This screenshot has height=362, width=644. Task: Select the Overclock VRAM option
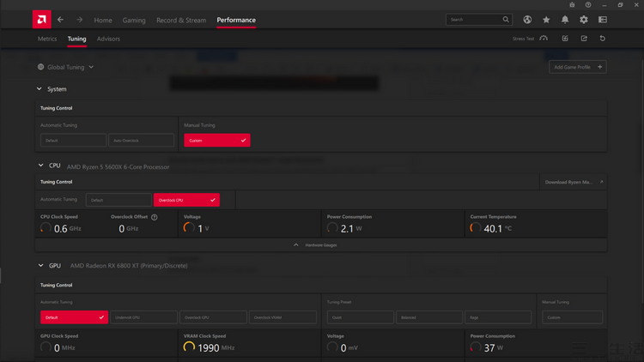[x=283, y=317]
